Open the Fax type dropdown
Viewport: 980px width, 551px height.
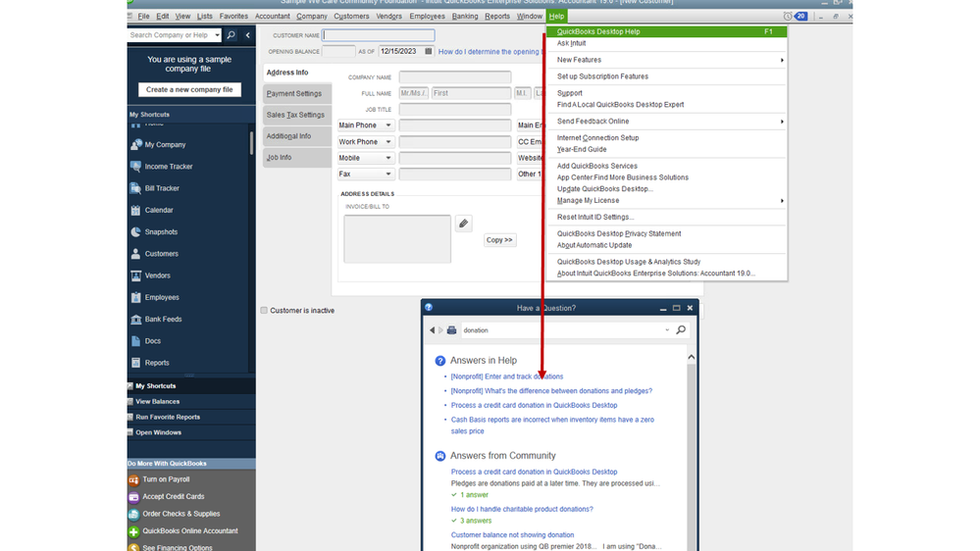coord(388,175)
